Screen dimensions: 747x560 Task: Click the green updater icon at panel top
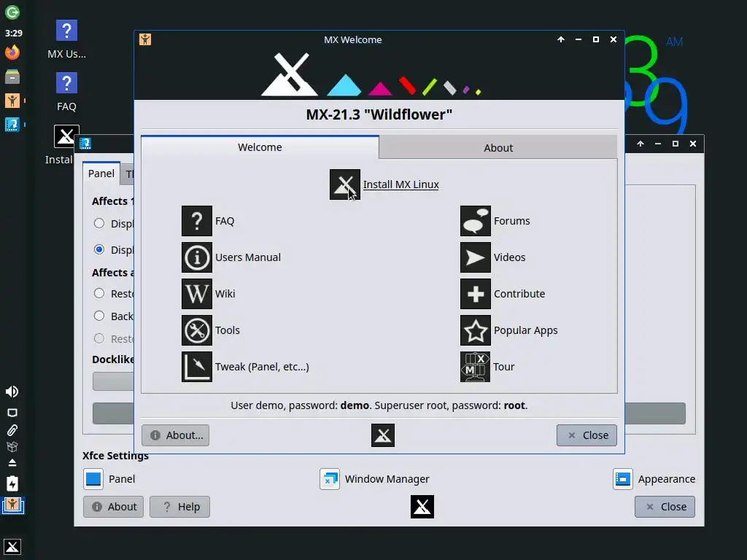12,12
